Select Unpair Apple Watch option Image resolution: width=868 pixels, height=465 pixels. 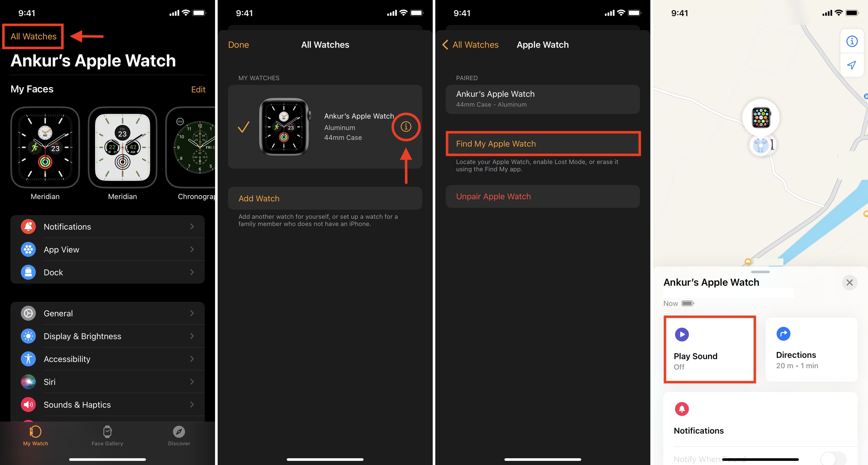(x=542, y=196)
